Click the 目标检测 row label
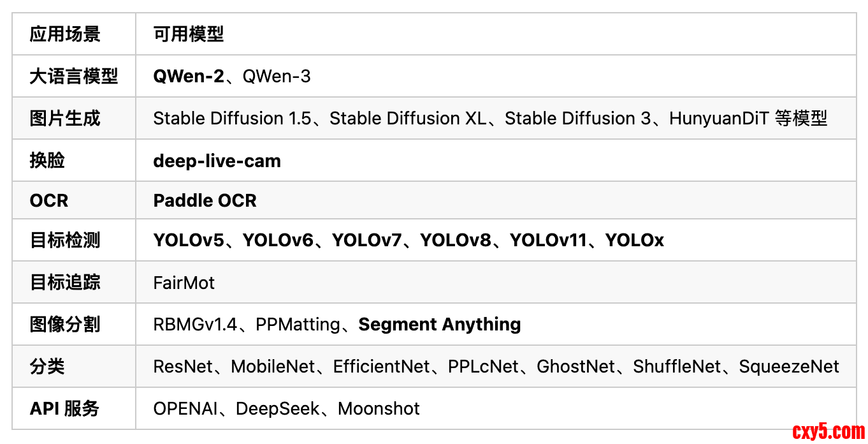This screenshot has height=444, width=868. coord(65,241)
